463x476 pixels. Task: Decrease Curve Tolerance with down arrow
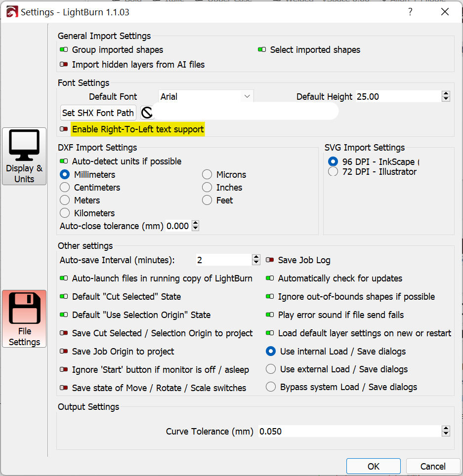(x=446, y=434)
